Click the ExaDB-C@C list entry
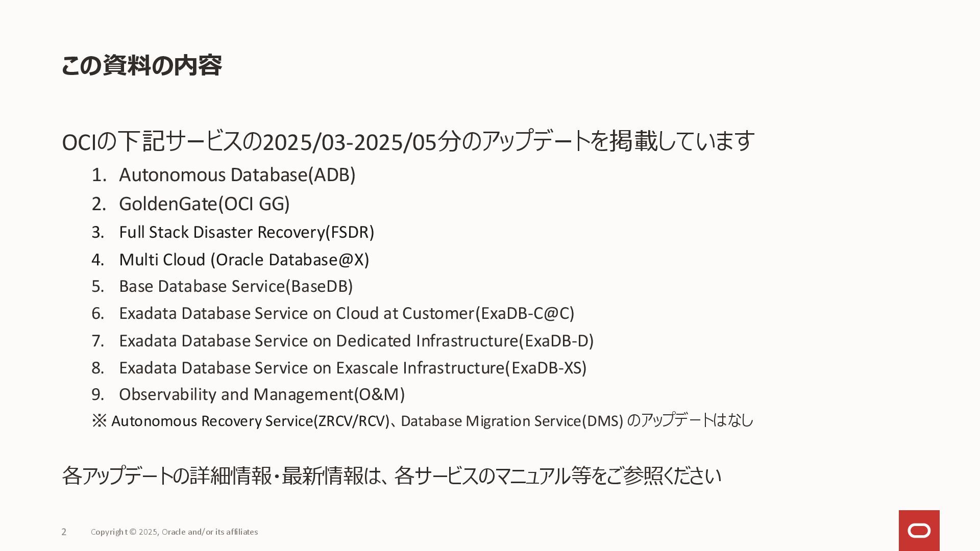980x551 pixels. point(347,313)
